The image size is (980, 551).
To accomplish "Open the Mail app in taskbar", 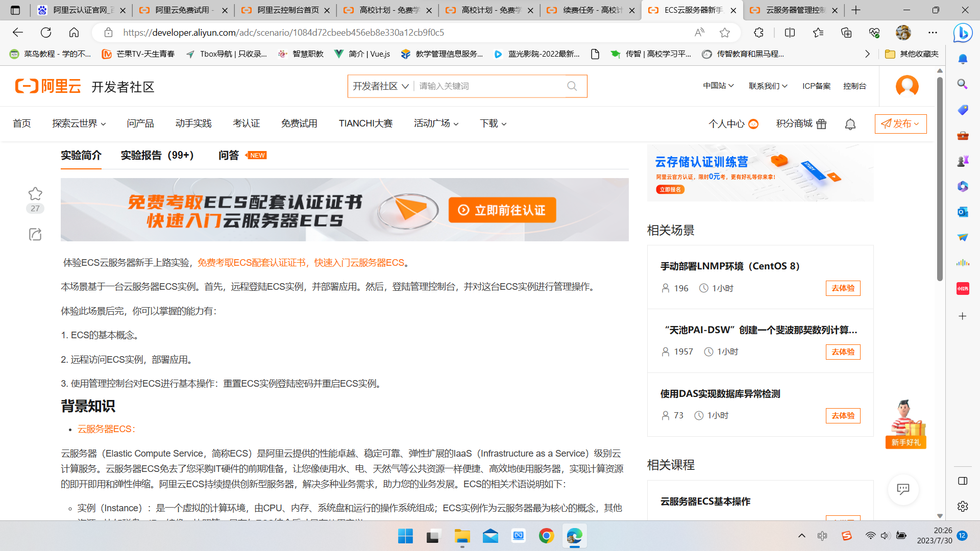I will coord(491,536).
